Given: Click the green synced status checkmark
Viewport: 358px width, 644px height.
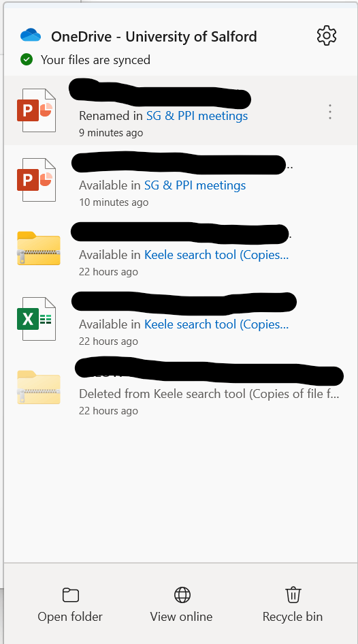Looking at the screenshot, I should pyautogui.click(x=27, y=60).
